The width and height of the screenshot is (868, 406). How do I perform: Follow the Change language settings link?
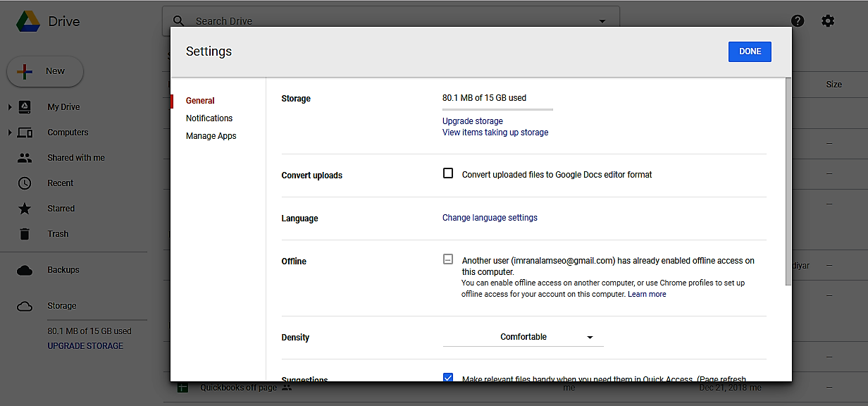(490, 218)
